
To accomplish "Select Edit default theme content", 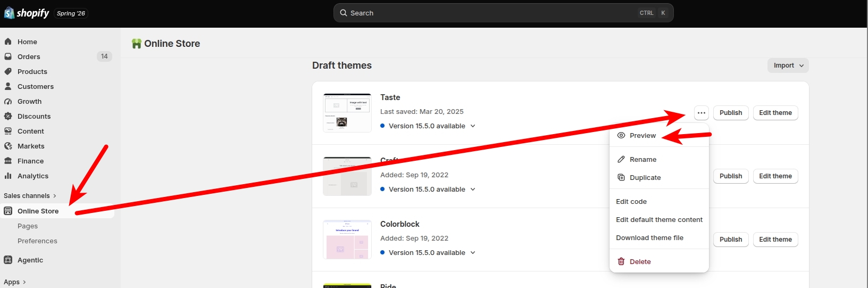I will tap(659, 220).
